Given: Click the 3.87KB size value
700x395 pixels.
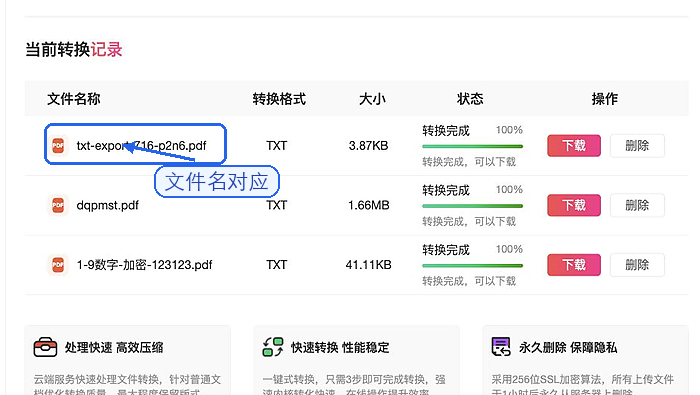Looking at the screenshot, I should point(368,146).
